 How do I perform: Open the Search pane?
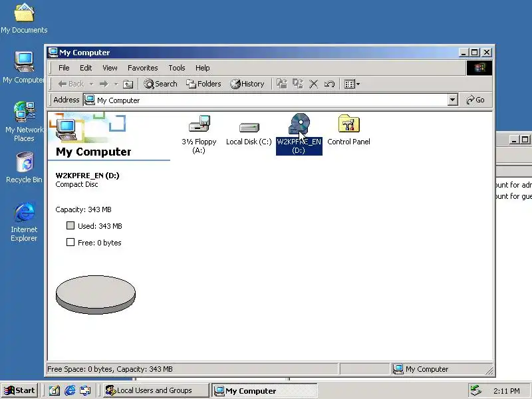pyautogui.click(x=160, y=84)
